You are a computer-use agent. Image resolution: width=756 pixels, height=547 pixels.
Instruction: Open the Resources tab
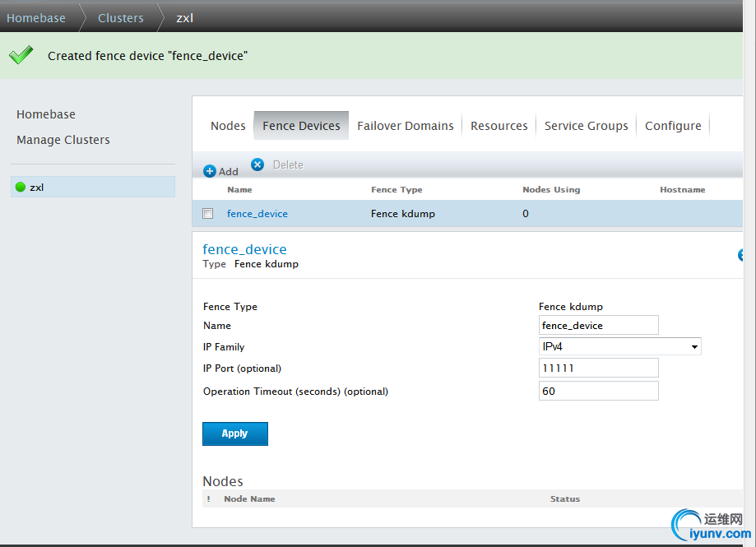499,126
